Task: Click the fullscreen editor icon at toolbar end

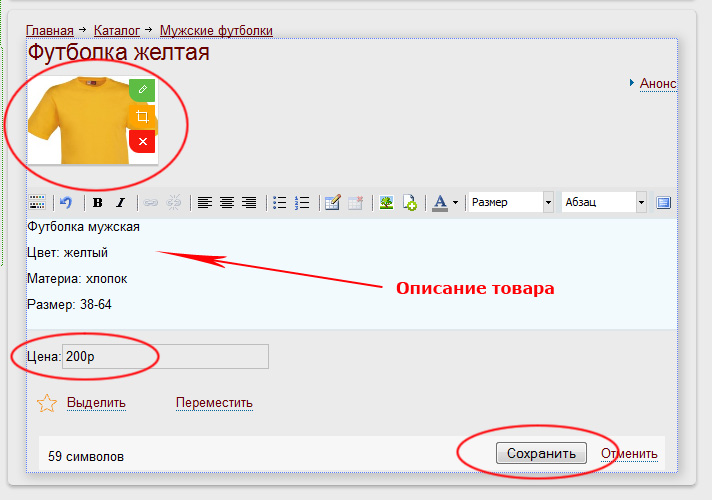Action: point(663,203)
